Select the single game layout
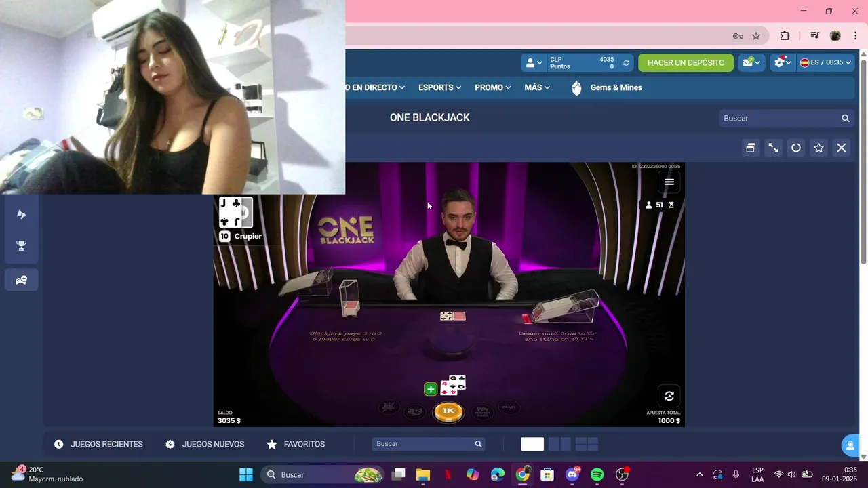 pos(532,444)
